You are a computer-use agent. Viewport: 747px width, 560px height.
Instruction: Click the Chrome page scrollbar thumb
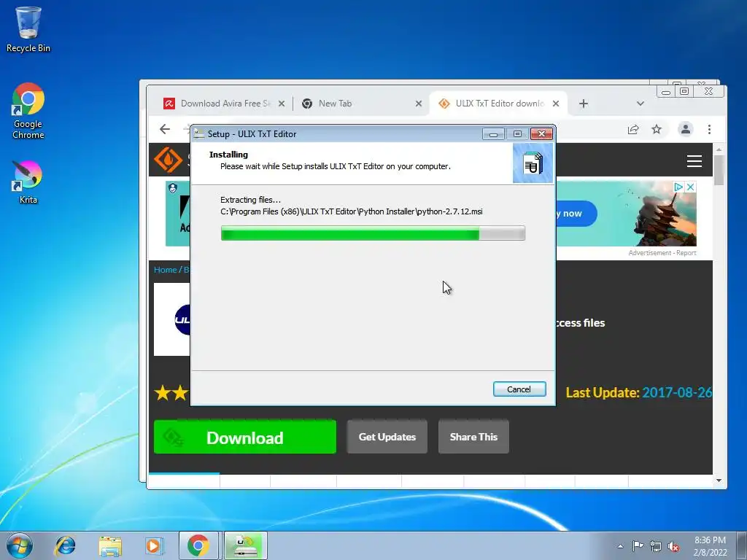tap(719, 169)
